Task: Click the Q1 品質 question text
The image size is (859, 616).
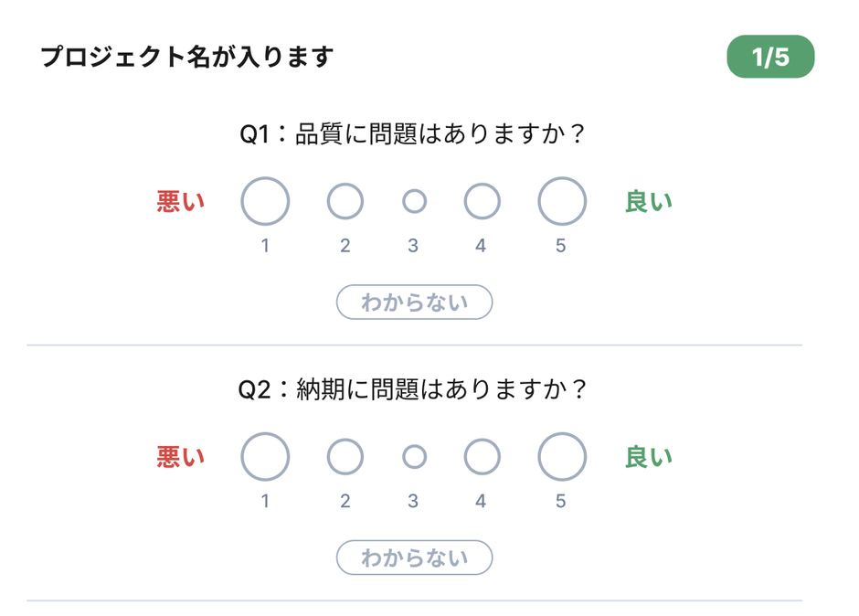Action: click(x=413, y=131)
